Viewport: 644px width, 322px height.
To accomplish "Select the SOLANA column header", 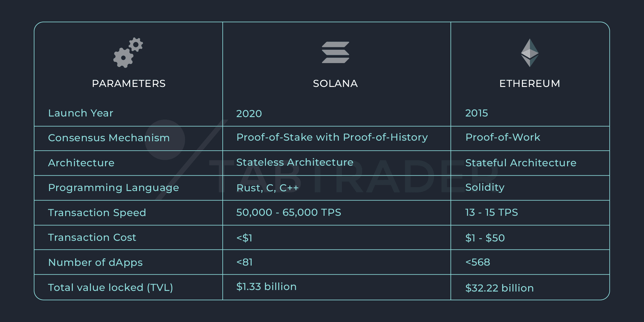I will click(x=335, y=84).
